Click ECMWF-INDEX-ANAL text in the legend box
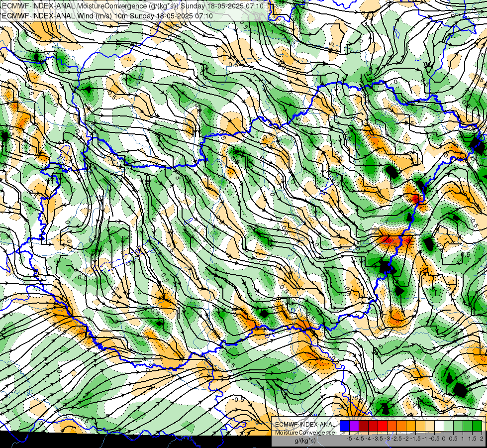 coord(305,425)
